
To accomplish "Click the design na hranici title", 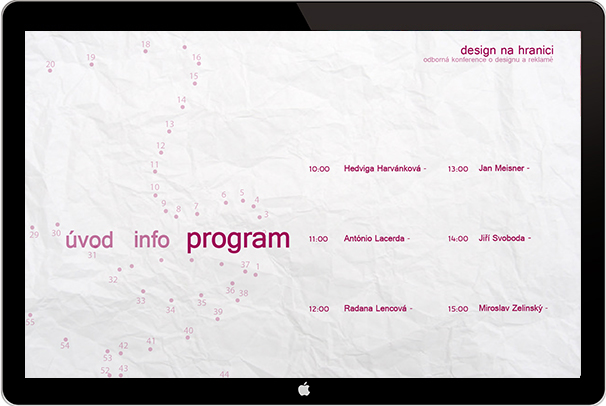I will (x=506, y=50).
